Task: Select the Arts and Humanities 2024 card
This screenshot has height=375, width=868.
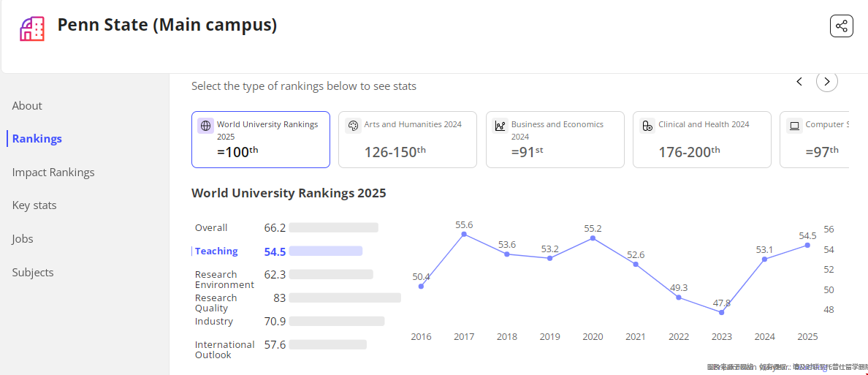Action: pyautogui.click(x=408, y=140)
